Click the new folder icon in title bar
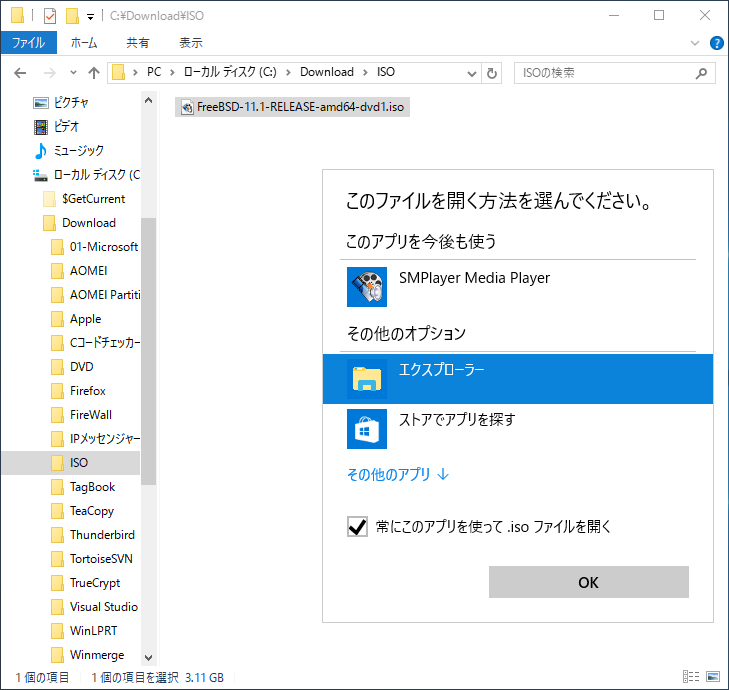 pyautogui.click(x=72, y=16)
